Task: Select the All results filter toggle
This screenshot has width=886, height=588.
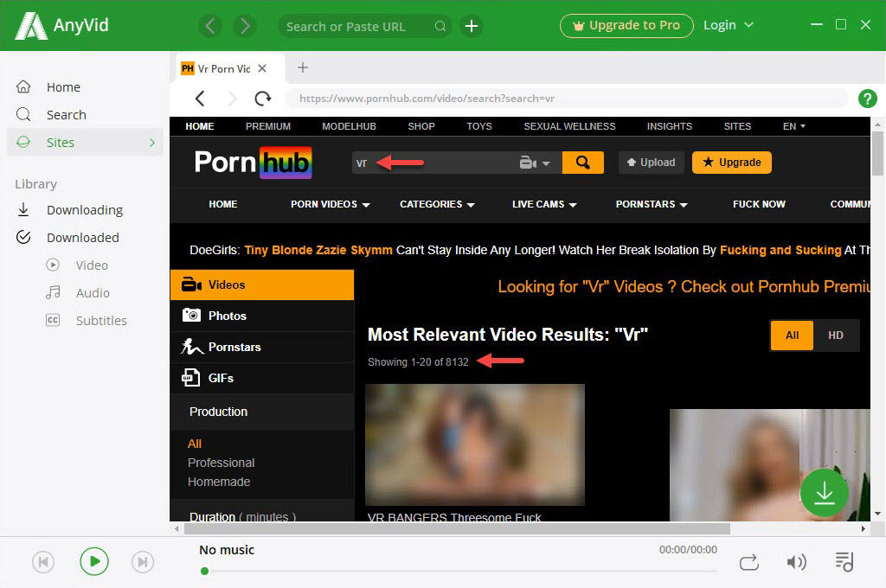Action: coord(792,336)
